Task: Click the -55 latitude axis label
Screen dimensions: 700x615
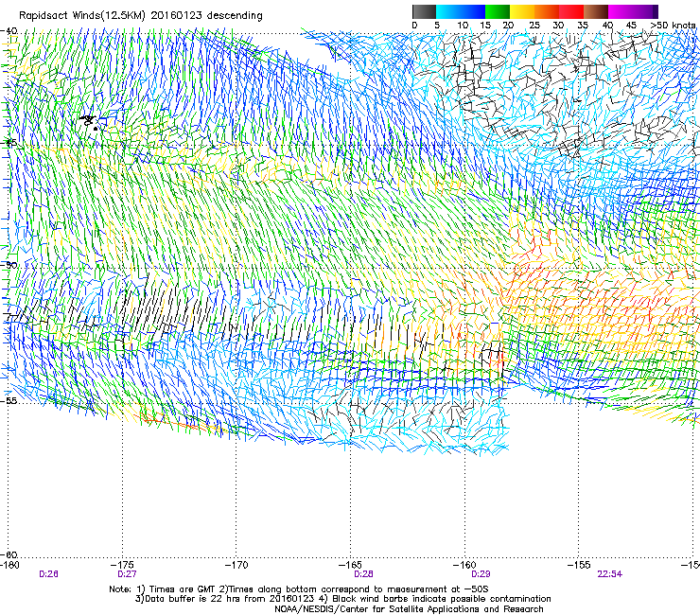Action: click(9, 400)
